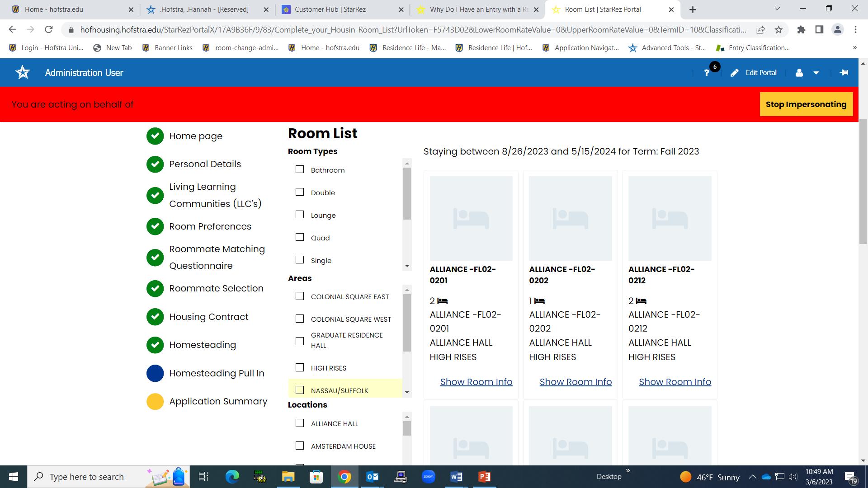Open Chrome extensions puzzle icon
868x488 pixels.
(x=801, y=30)
